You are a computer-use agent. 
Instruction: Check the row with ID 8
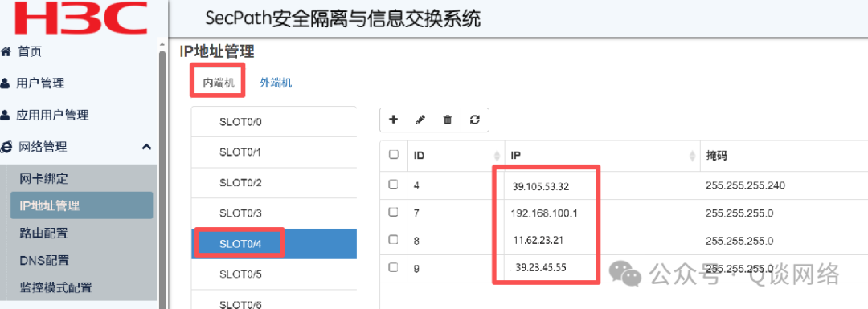coord(394,239)
